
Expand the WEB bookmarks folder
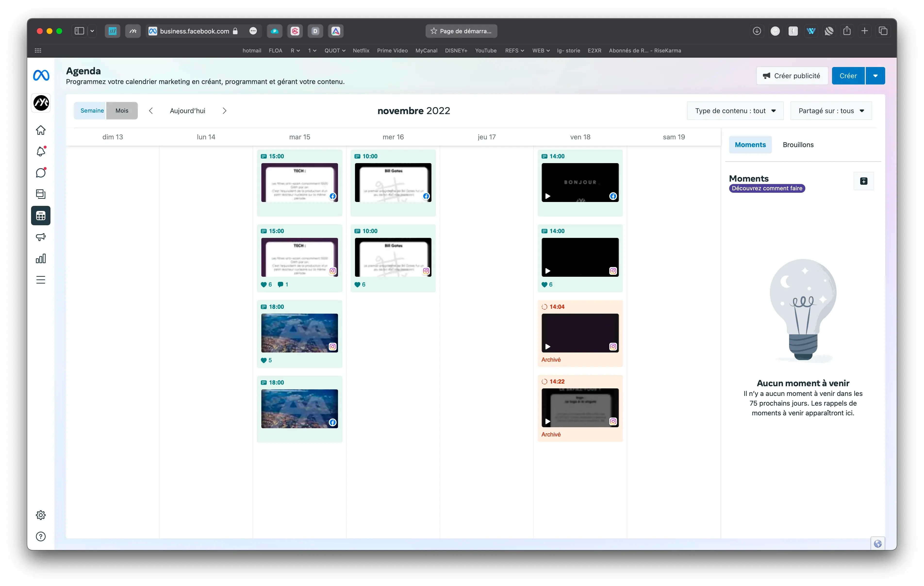pos(541,50)
